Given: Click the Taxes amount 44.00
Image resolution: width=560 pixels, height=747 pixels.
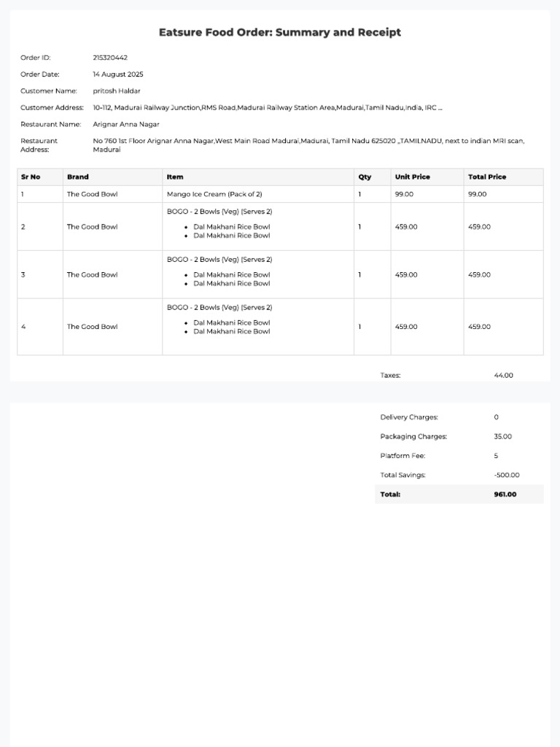Looking at the screenshot, I should (x=503, y=376).
